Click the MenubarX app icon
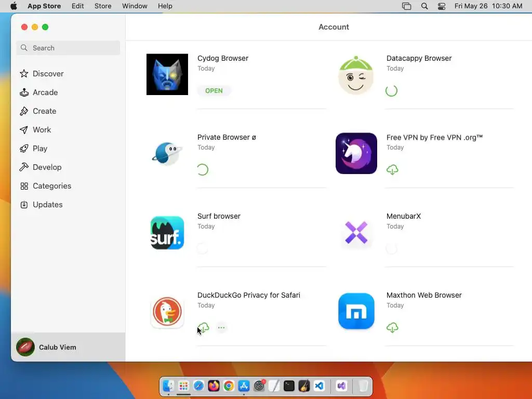 click(356, 233)
